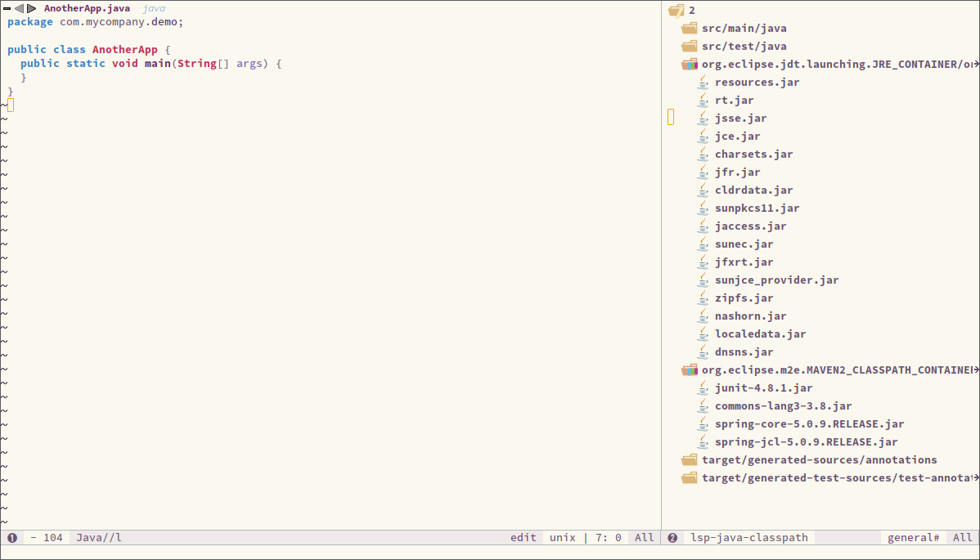Click the general# mode indicator
This screenshot has height=560, width=980.
click(x=913, y=538)
